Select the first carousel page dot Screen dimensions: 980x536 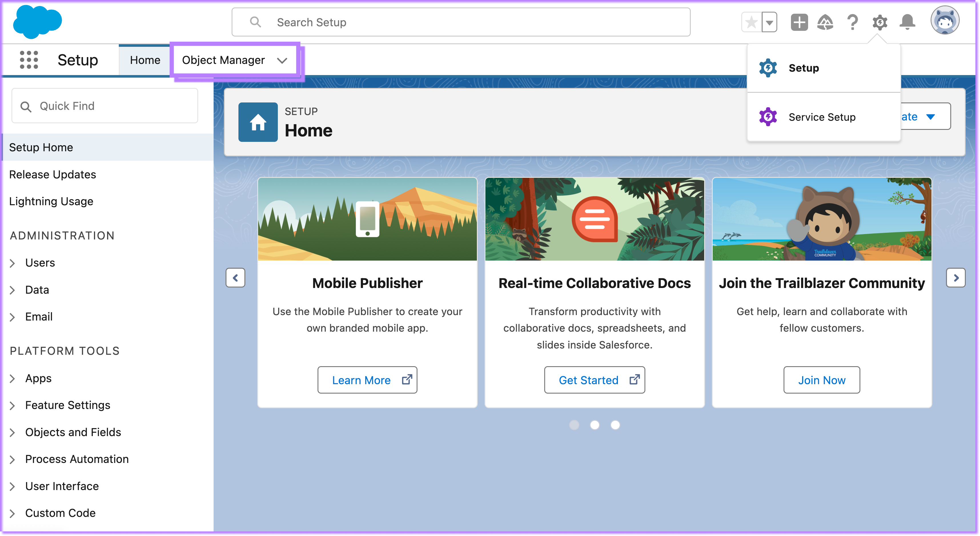tap(574, 425)
